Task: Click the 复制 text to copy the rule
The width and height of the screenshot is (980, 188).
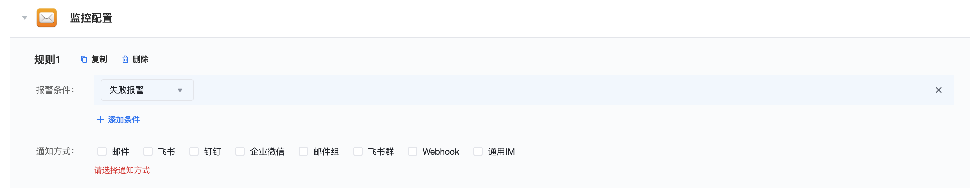Action: click(x=99, y=59)
